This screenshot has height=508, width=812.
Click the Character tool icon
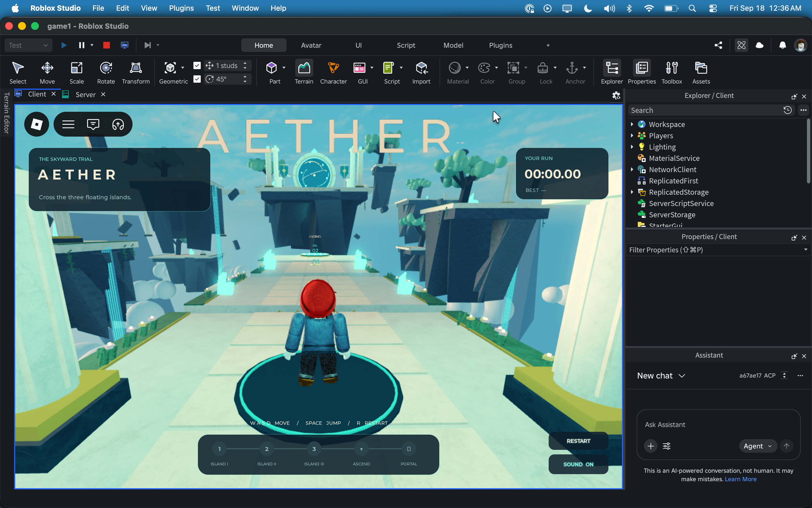coord(333,68)
